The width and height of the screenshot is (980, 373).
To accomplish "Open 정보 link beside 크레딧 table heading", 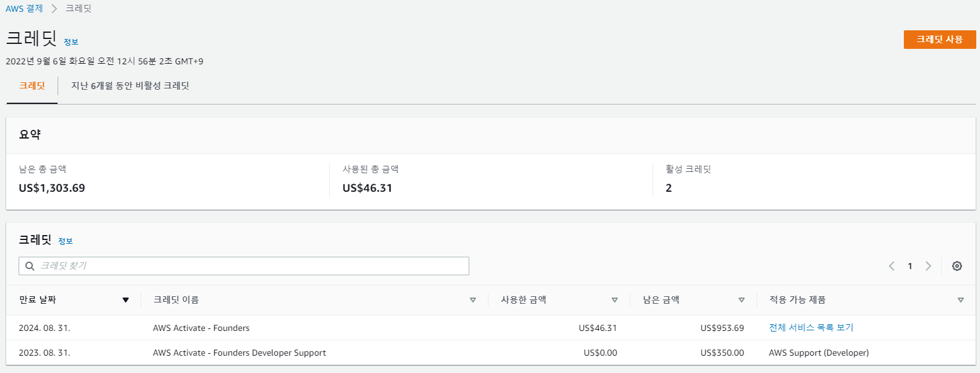I will point(66,241).
